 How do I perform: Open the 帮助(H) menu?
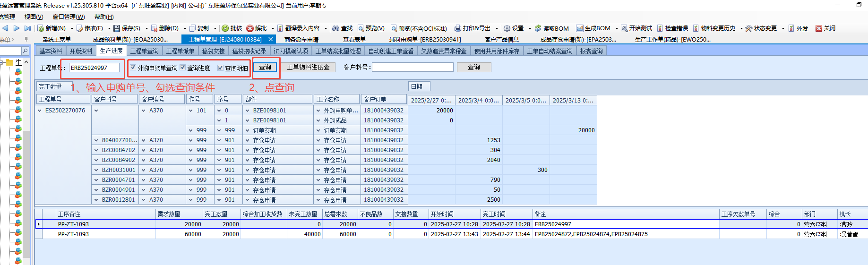104,17
